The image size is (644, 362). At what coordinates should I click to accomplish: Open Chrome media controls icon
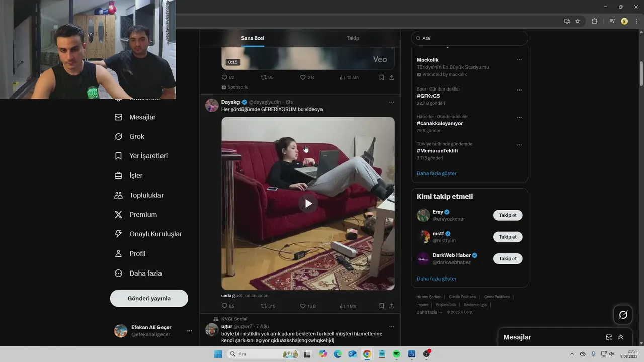(x=612, y=21)
